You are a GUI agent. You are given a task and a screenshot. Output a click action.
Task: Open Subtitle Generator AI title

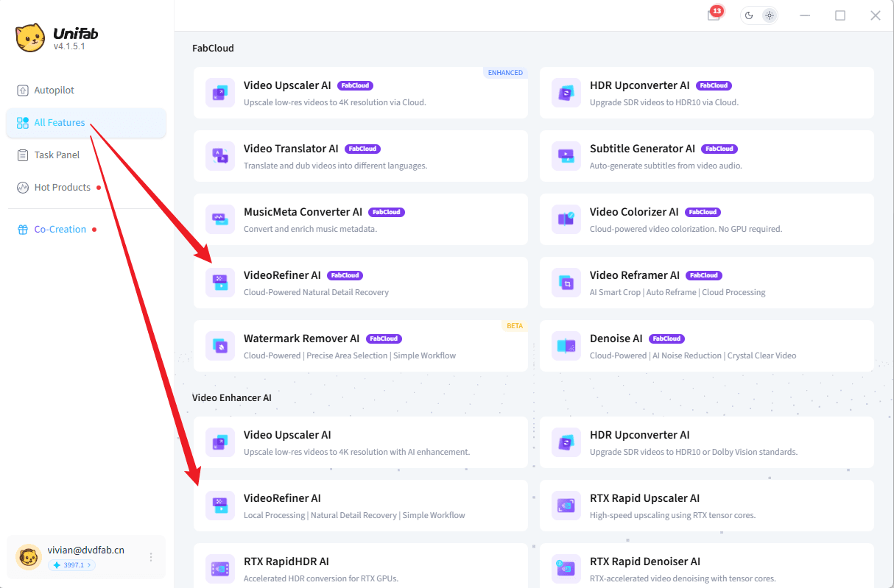pos(642,149)
